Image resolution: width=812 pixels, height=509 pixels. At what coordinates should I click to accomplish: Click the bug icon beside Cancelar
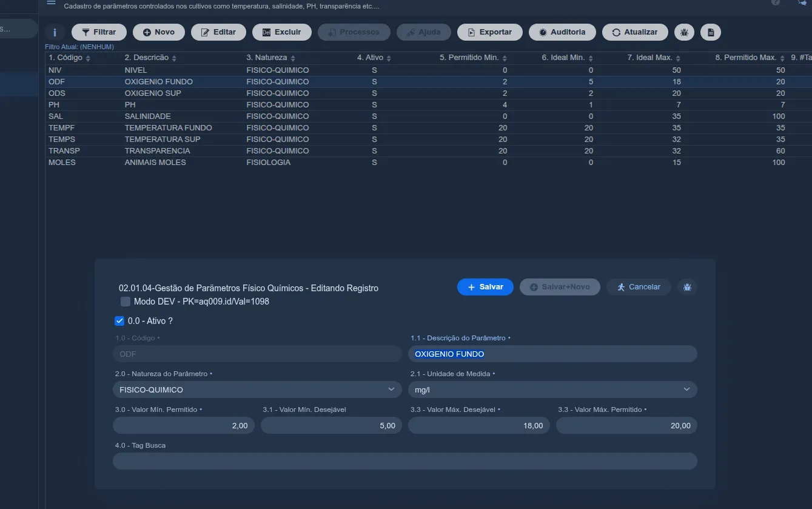click(687, 287)
